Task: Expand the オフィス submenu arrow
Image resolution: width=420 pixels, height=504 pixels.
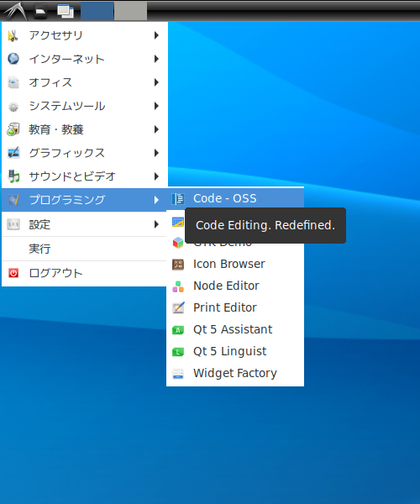Action: coord(156,82)
